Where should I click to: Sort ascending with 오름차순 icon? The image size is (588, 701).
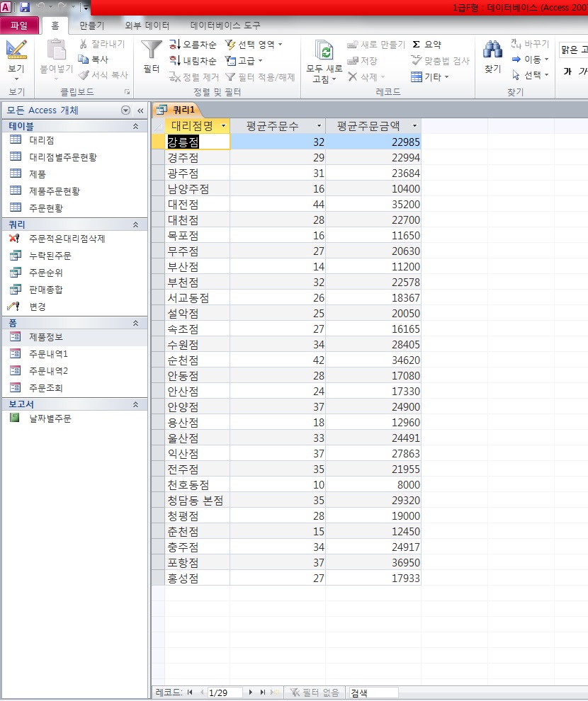coord(176,45)
